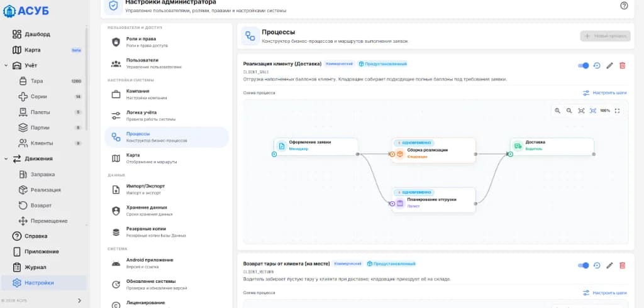Click the Компания briefcase icon
Image resolution: width=644 pixels, height=308 pixels.
coord(116,94)
